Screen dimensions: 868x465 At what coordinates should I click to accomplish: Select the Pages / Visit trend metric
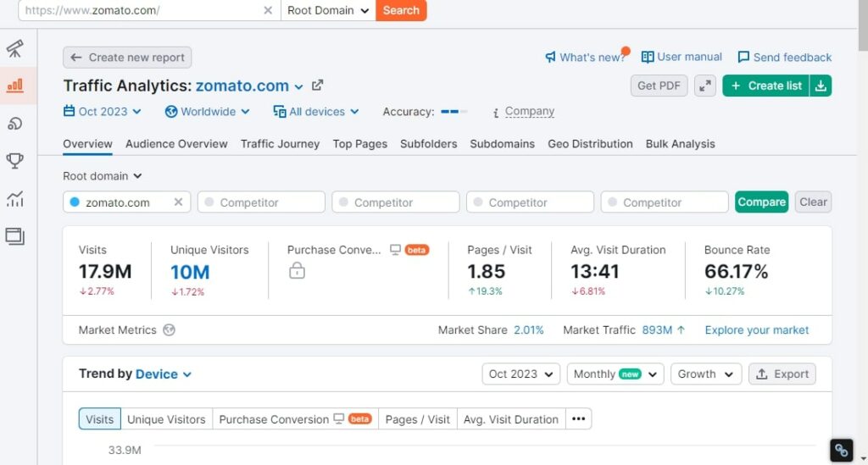click(x=417, y=419)
